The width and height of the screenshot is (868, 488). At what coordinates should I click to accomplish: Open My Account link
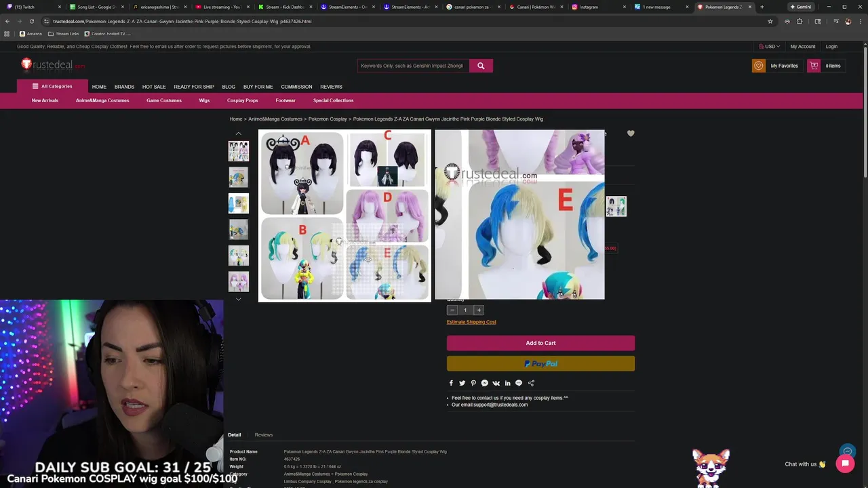[x=803, y=46]
